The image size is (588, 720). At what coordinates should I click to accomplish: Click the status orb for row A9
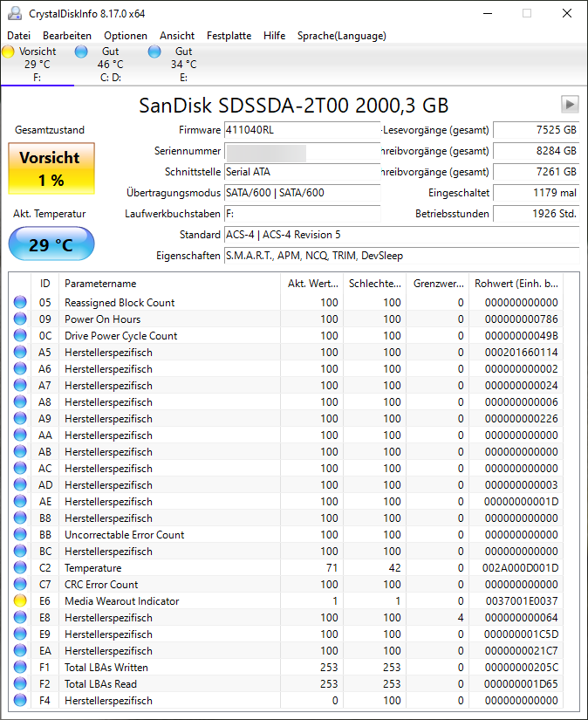pyautogui.click(x=20, y=418)
